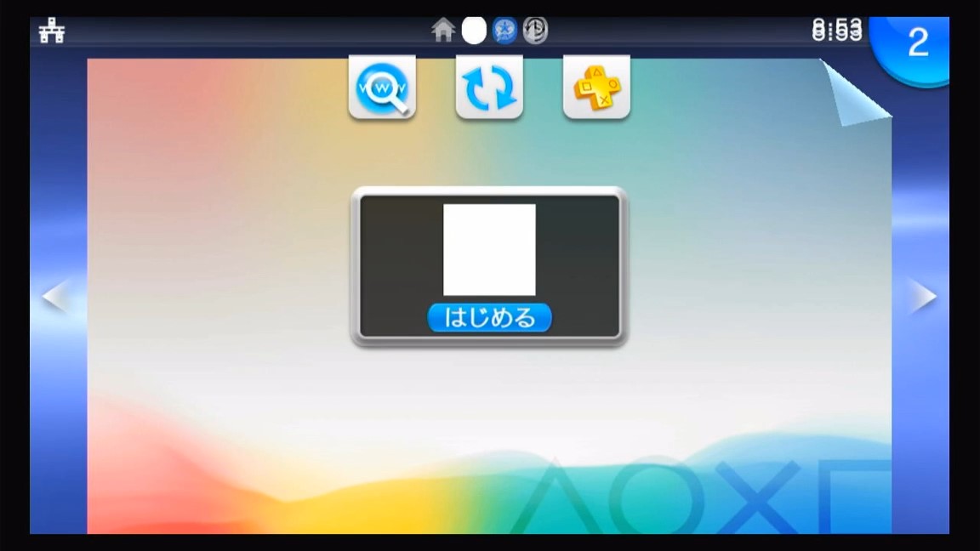Switch to the grey app indicator icon
The width and height of the screenshot is (980, 551).
click(x=535, y=31)
